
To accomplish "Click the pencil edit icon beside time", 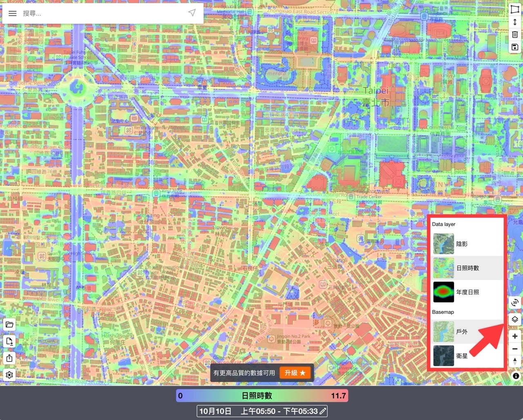I will pos(323,411).
